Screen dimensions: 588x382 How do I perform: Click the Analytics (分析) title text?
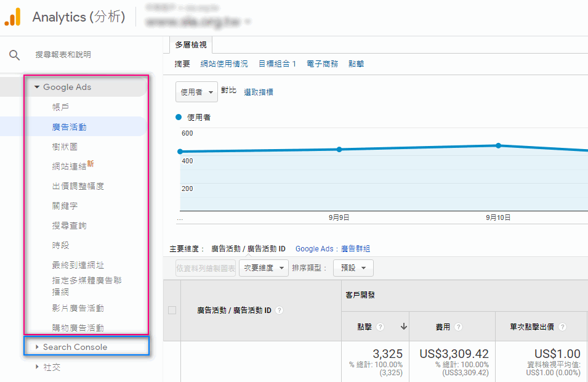[79, 17]
